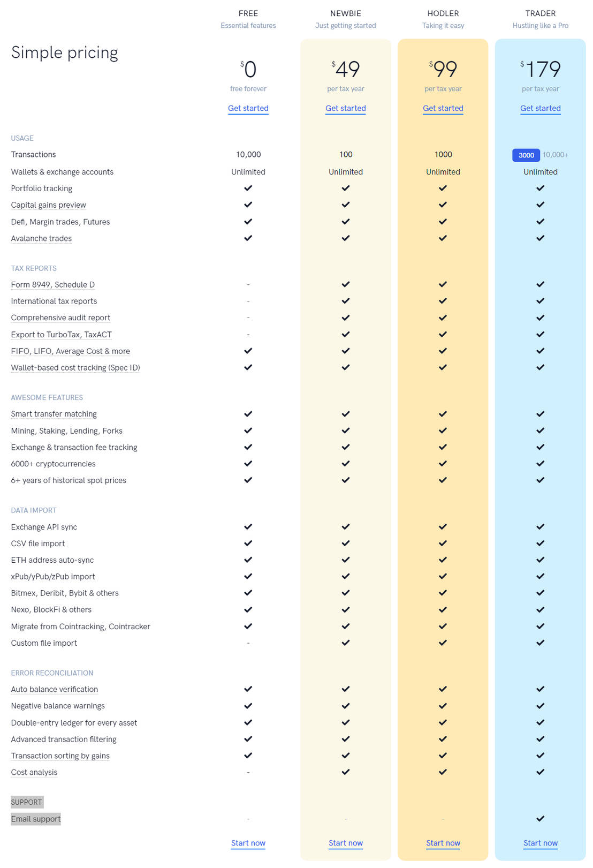Image resolution: width=593 pixels, height=868 pixels.
Task: Click the Comprehensive audit report checkmark under TRADER
Action: click(541, 317)
